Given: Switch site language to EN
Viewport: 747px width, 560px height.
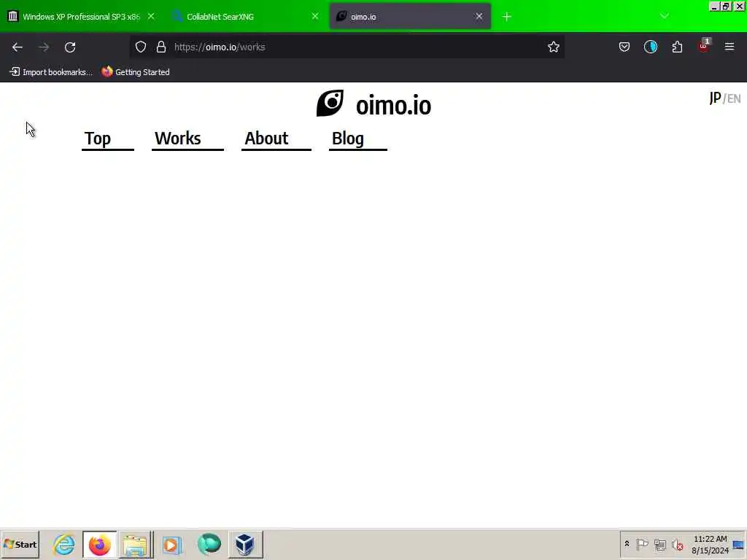Looking at the screenshot, I should pyautogui.click(x=734, y=98).
